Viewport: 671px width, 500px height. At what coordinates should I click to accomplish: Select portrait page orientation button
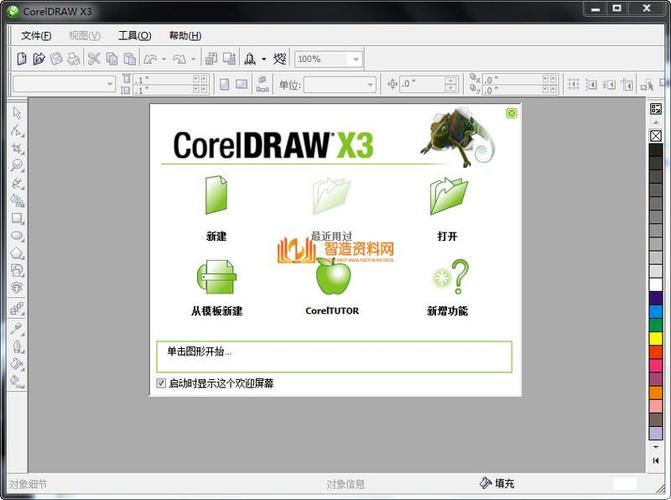point(224,84)
